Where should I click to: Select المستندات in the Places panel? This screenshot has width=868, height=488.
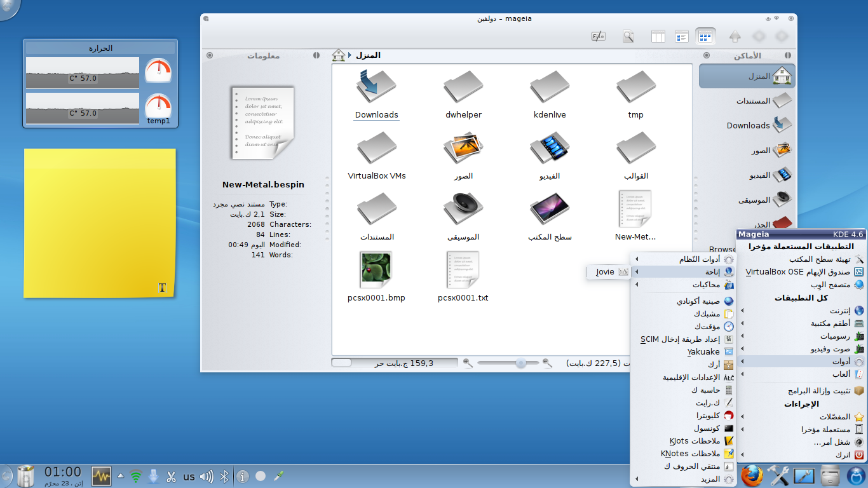coord(747,100)
